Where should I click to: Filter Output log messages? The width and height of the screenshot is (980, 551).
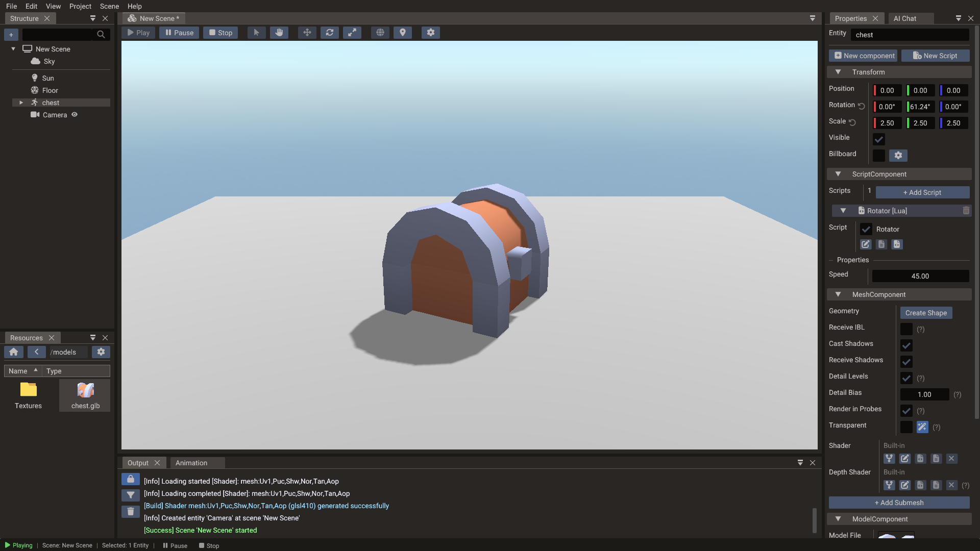click(x=131, y=495)
